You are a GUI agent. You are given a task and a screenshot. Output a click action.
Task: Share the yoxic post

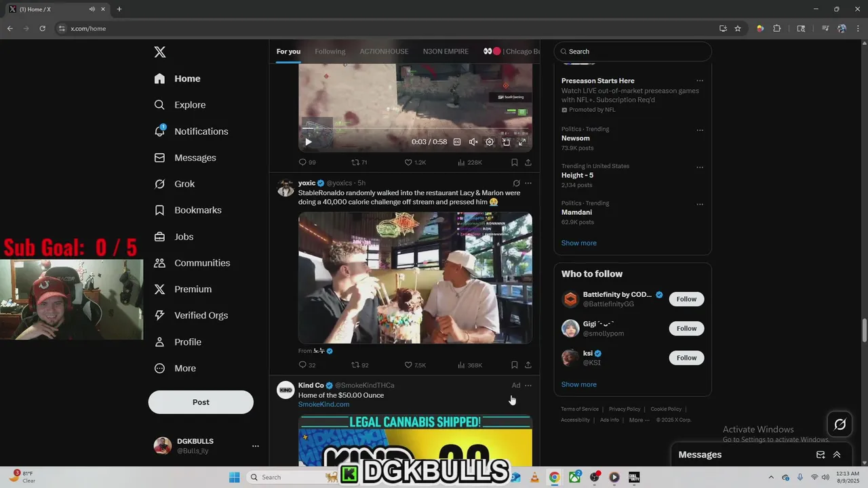[528, 365]
